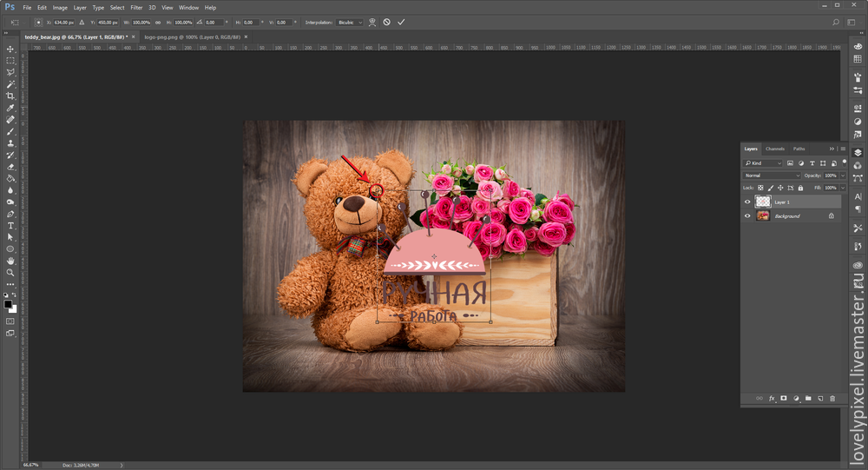Cancel the transform operation
The image size is (868, 470).
(x=386, y=22)
